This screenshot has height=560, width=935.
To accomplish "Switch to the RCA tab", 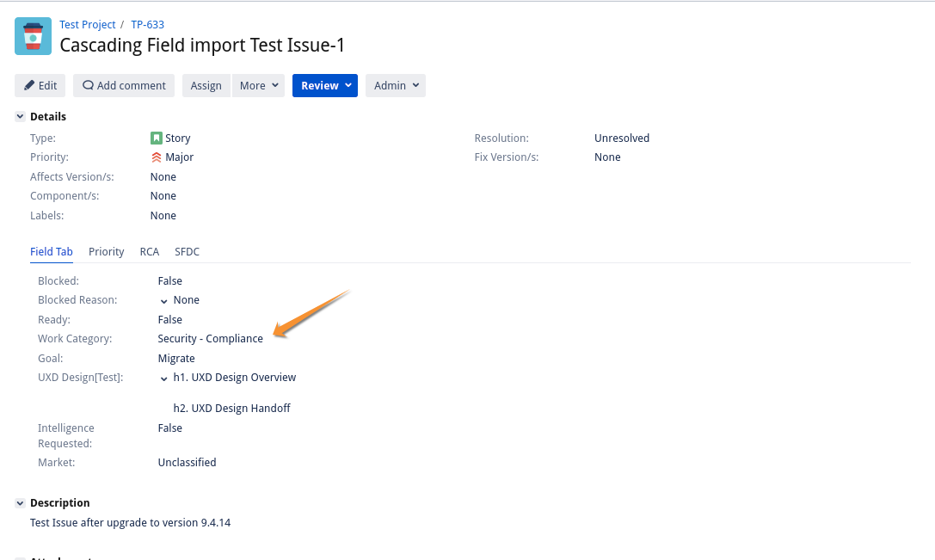I will [x=149, y=252].
